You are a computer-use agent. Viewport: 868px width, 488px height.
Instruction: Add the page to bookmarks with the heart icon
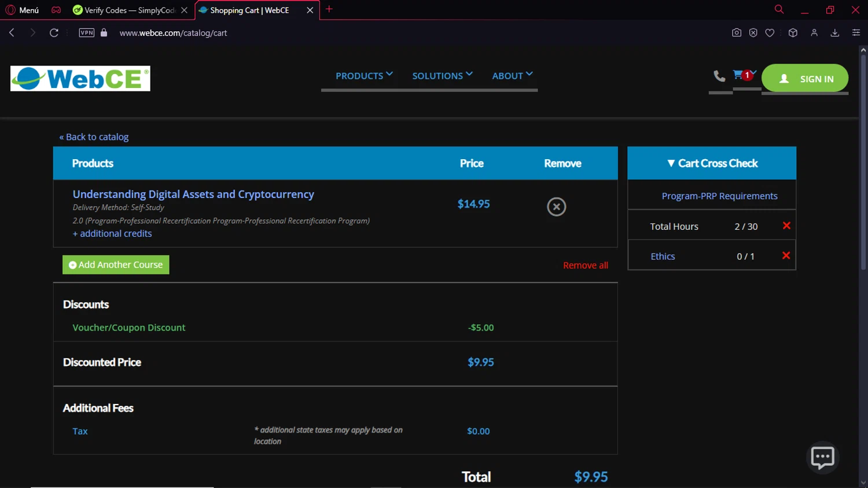click(770, 33)
